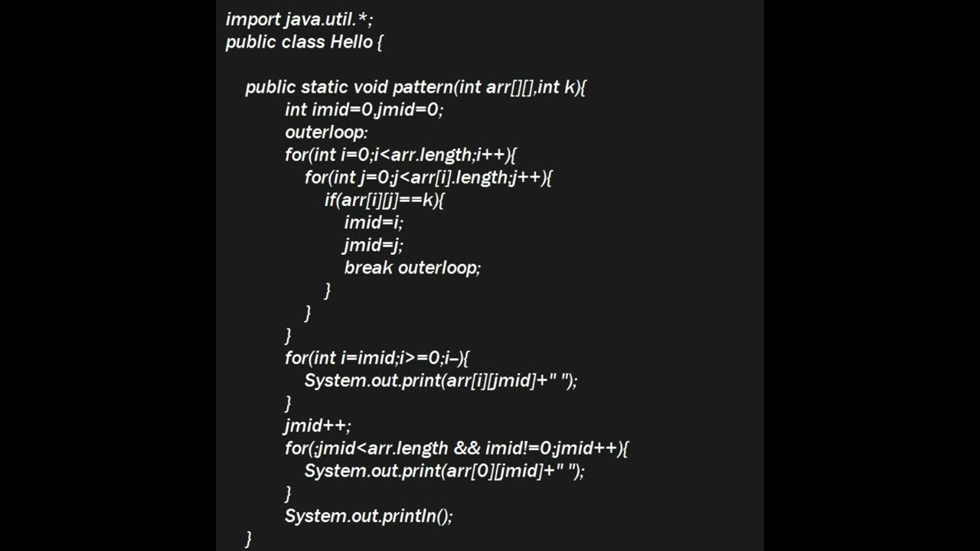980x551 pixels.
Task: Click the inner for loop over j
Action: click(x=428, y=178)
